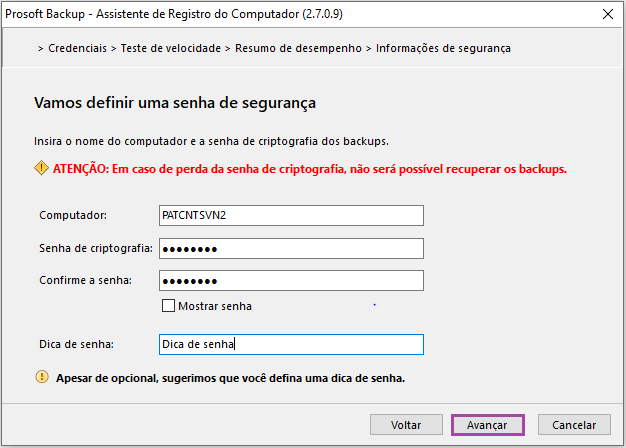Select Informações de segurança breadcrumb step
626x448 pixels.
[443, 48]
